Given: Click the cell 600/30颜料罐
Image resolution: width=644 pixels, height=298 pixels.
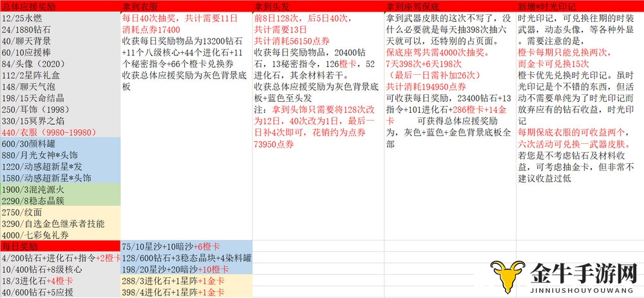Looking at the screenshot, I should point(61,144).
